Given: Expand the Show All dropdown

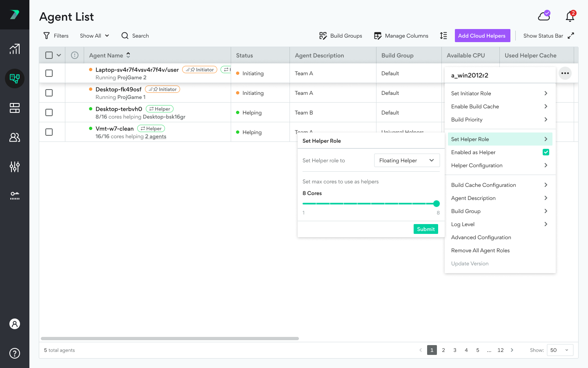Looking at the screenshot, I should point(94,36).
